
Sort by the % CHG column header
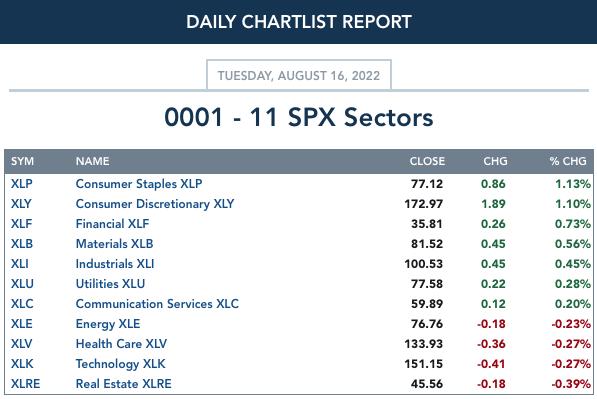point(568,161)
